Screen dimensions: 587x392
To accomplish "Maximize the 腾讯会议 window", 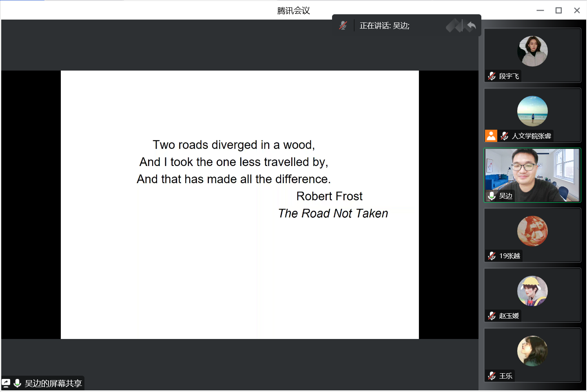I will pos(558,11).
